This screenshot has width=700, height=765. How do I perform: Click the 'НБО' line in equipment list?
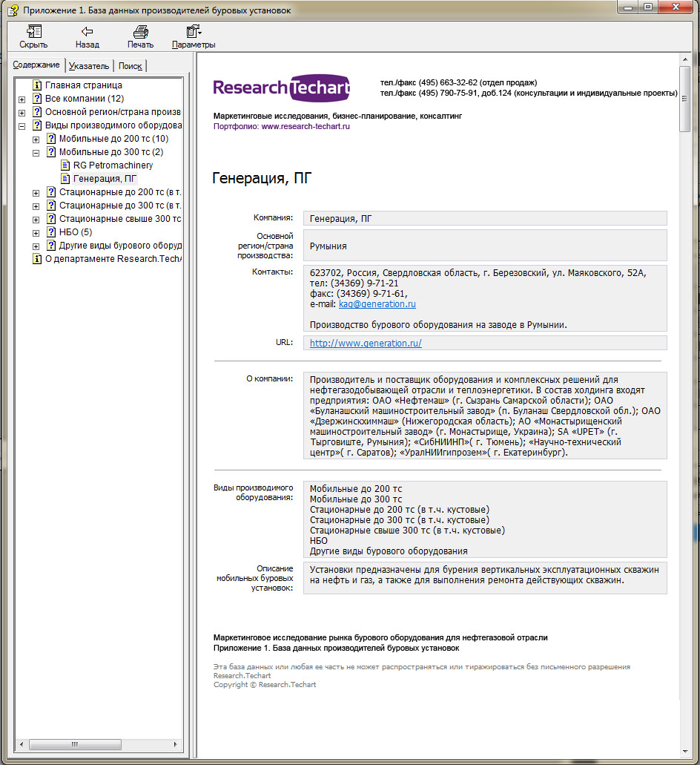(x=319, y=541)
